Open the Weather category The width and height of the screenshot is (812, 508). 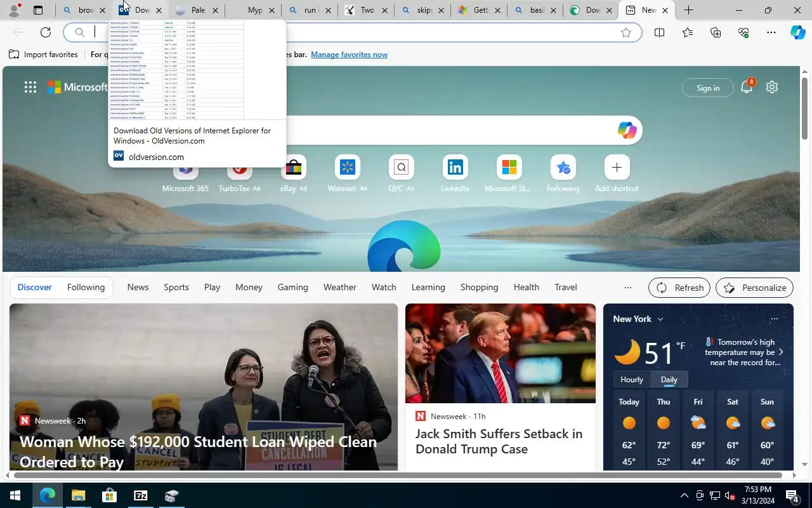pyautogui.click(x=340, y=287)
